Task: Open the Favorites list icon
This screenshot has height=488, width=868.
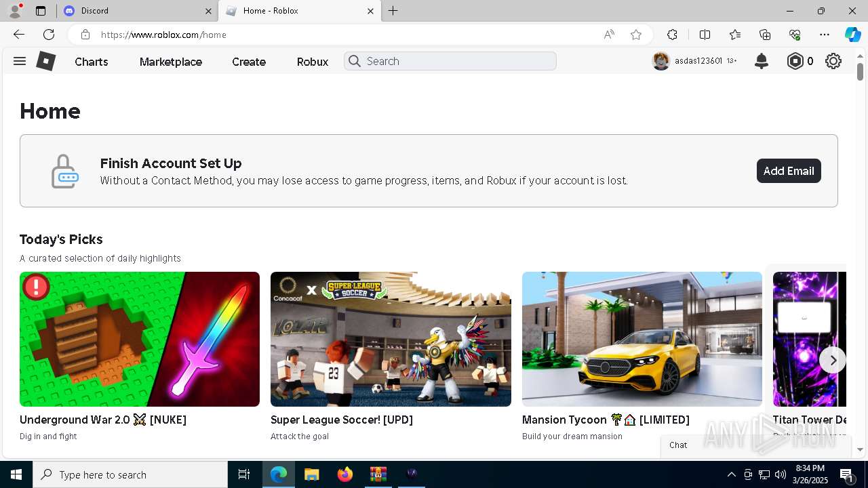Action: click(x=735, y=35)
